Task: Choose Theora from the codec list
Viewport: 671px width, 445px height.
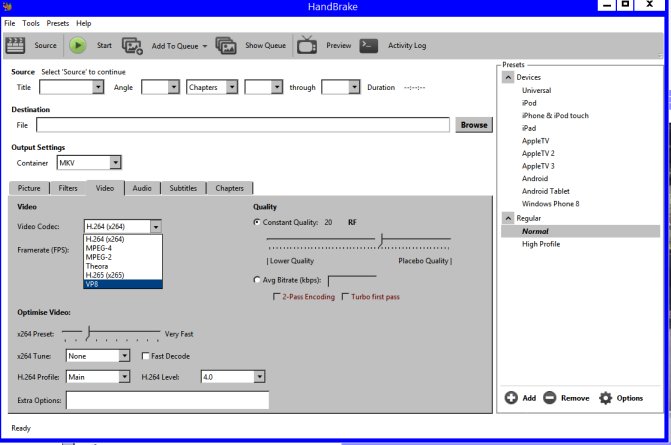Action: pos(123,266)
